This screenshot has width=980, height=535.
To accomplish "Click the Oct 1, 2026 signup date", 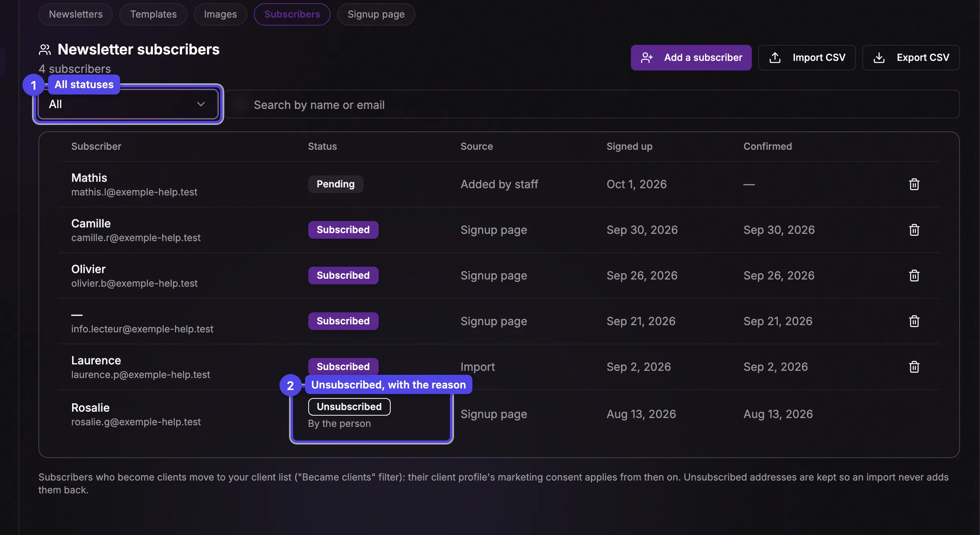I will [637, 184].
